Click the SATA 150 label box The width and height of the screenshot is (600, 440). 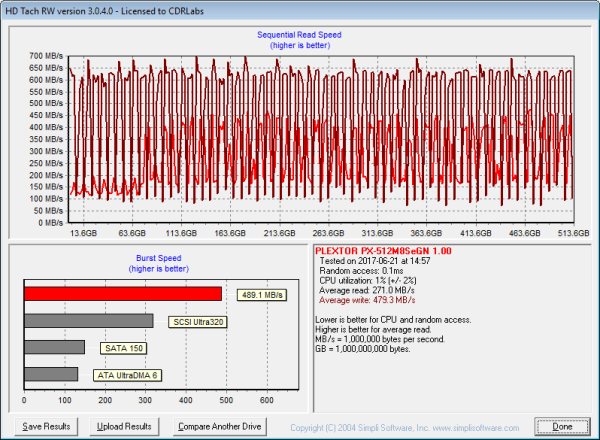125,348
